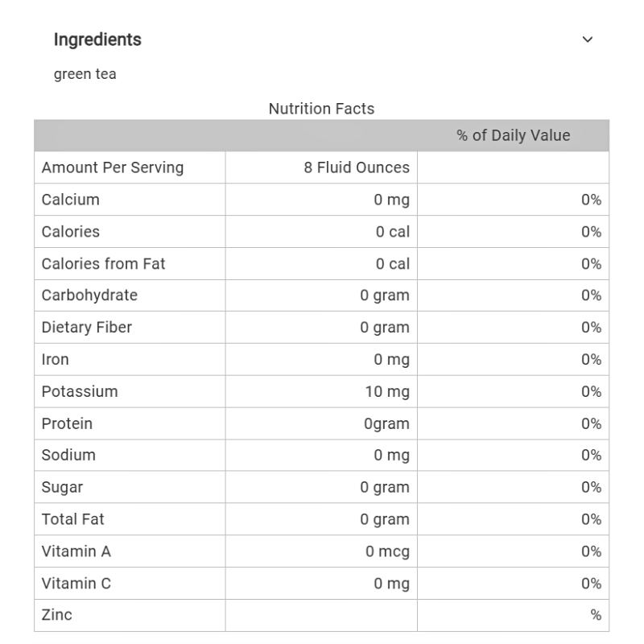Select the Dietary Fiber row label
This screenshot has height=644, width=644.
coord(87,328)
